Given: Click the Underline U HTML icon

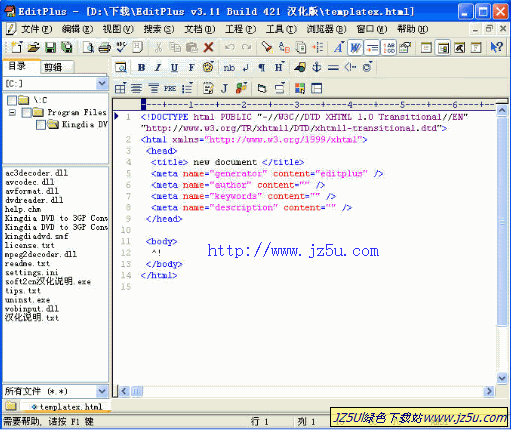Looking at the screenshot, I should tap(174, 68).
